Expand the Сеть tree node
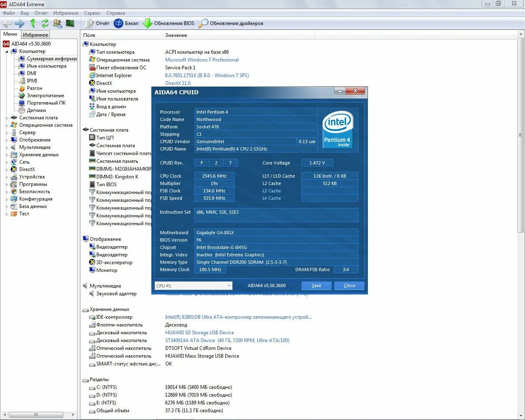This screenshot has width=525, height=420. [x=7, y=162]
